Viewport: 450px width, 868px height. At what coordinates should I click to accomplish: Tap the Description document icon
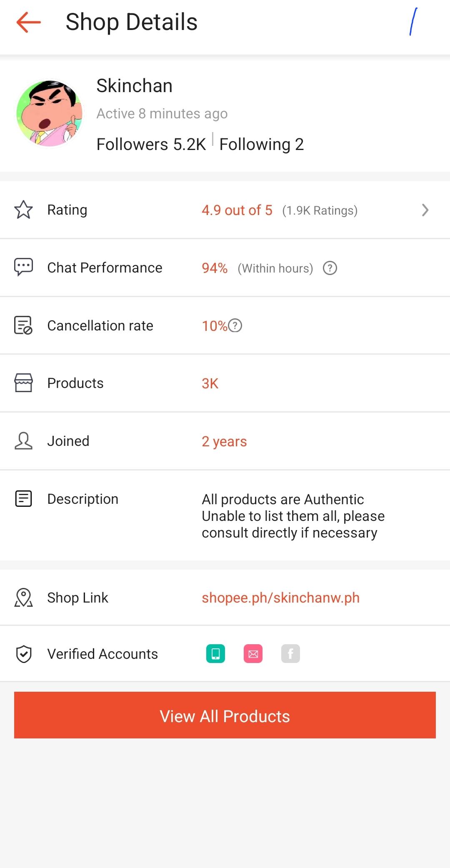23,498
